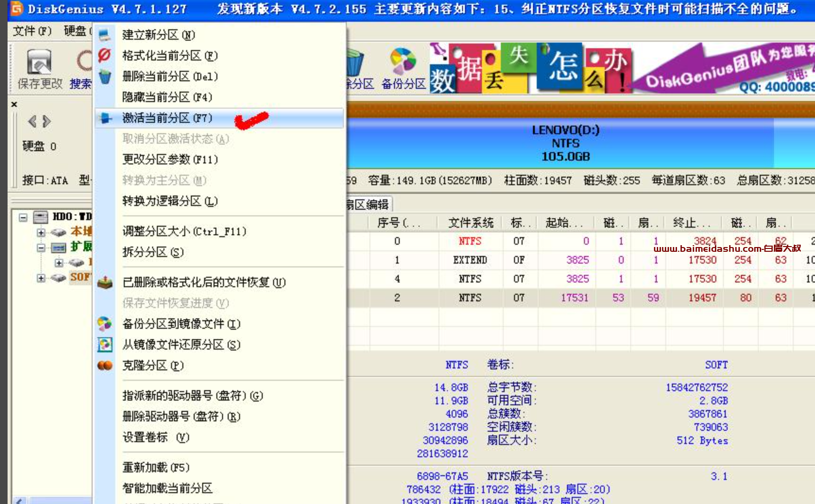Screen dimensions: 815x504
Task: Click the 文件系统 column header
Action: 471,222
